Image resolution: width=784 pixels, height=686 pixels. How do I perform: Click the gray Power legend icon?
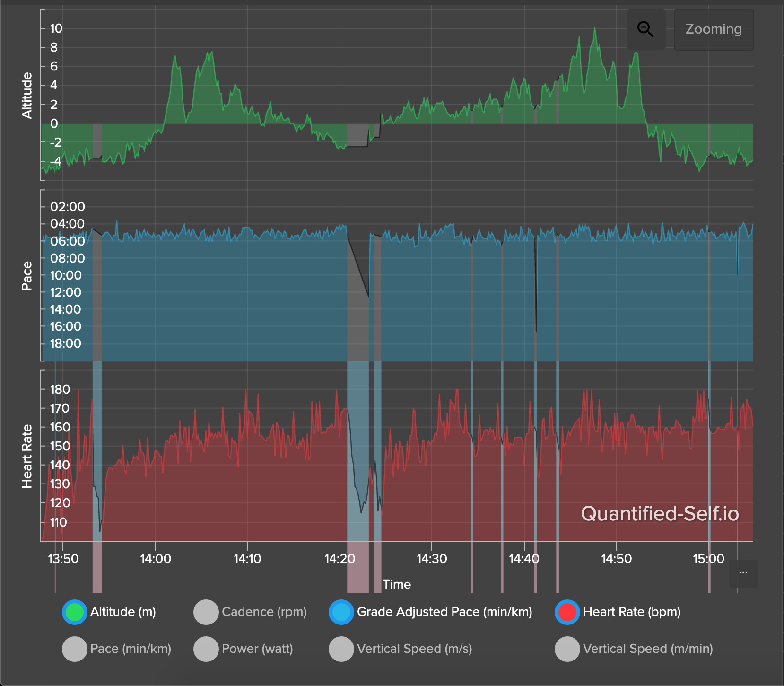tap(206, 649)
